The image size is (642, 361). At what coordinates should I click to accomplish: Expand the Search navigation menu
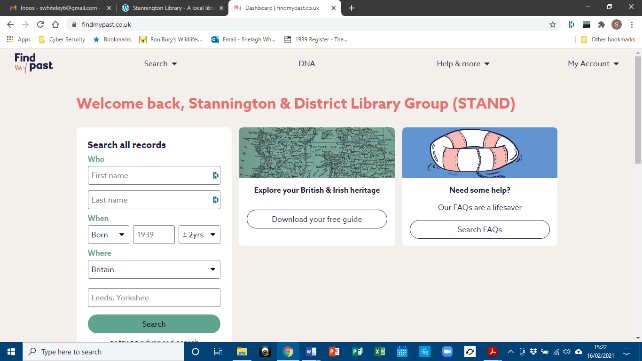click(x=160, y=63)
